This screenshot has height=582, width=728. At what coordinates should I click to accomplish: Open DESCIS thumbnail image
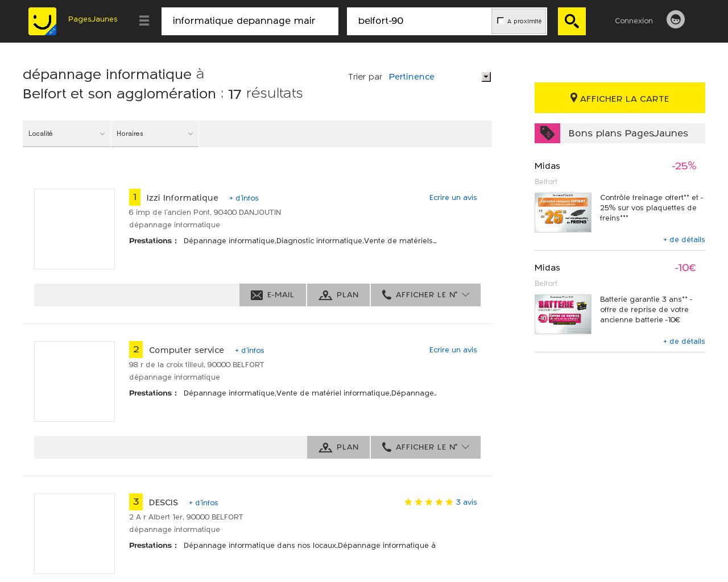(x=75, y=534)
